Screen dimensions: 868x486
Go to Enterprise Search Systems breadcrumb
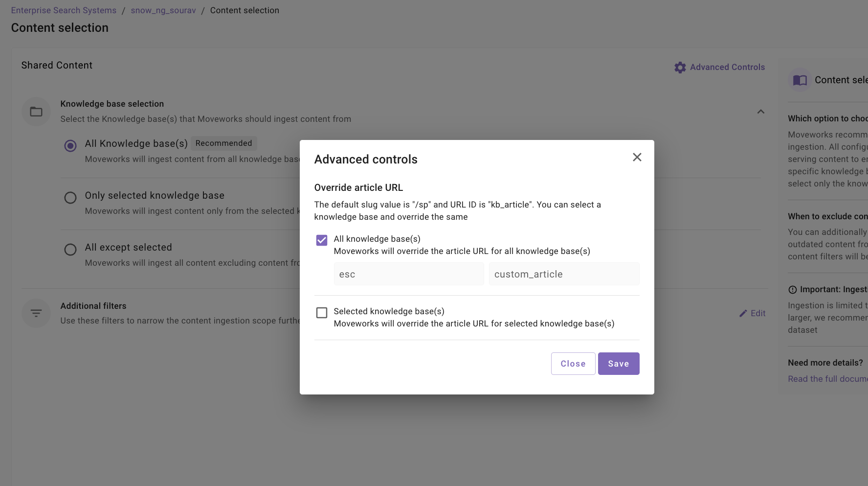64,10
